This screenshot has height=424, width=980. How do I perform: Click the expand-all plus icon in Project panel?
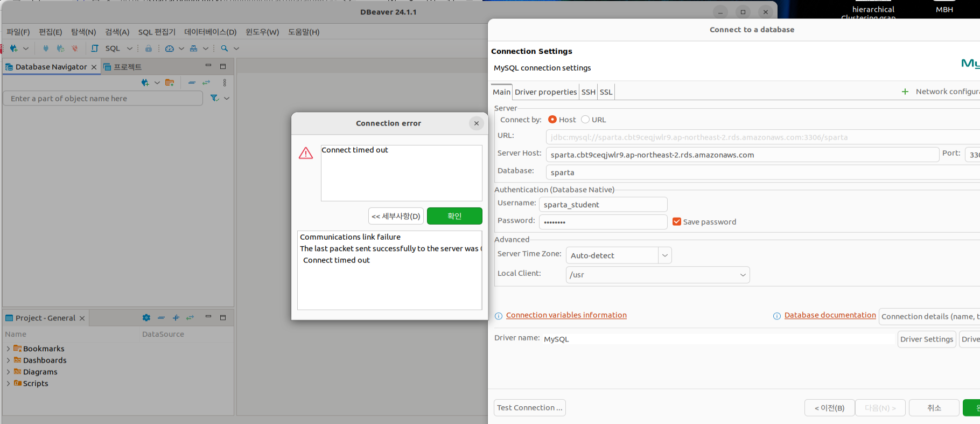[x=176, y=318]
